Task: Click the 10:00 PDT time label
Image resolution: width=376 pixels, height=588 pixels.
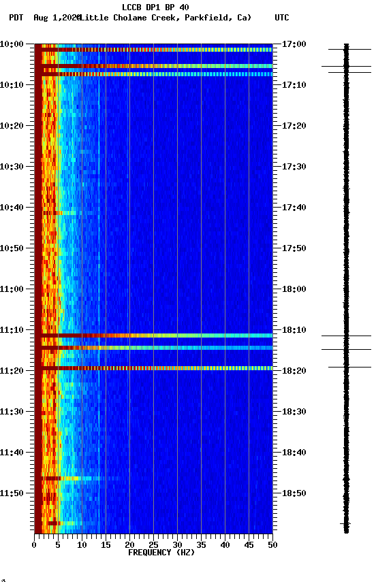Action: tap(12, 44)
